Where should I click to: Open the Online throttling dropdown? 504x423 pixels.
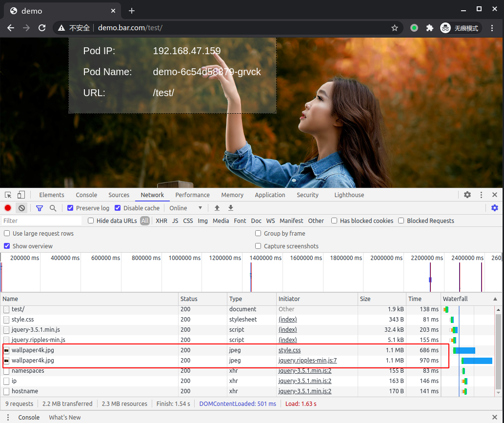pos(186,208)
